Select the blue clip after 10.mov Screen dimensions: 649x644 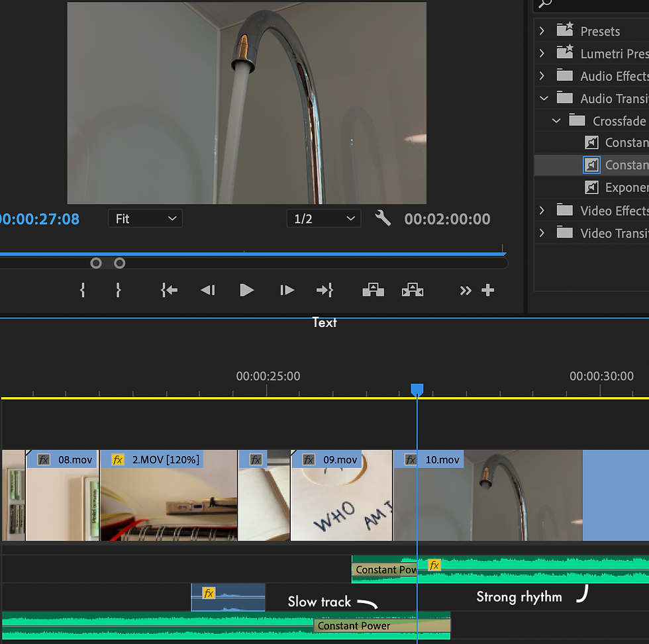click(616, 495)
